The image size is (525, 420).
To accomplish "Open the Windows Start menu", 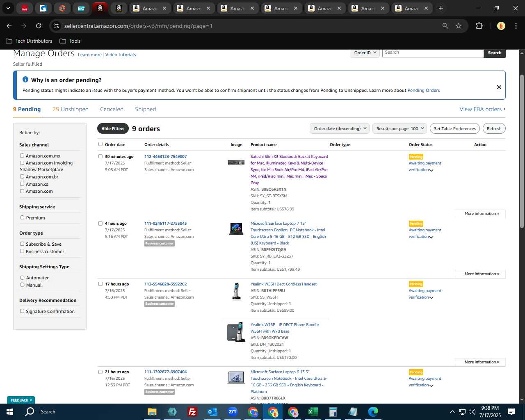I will pyautogui.click(x=10, y=412).
